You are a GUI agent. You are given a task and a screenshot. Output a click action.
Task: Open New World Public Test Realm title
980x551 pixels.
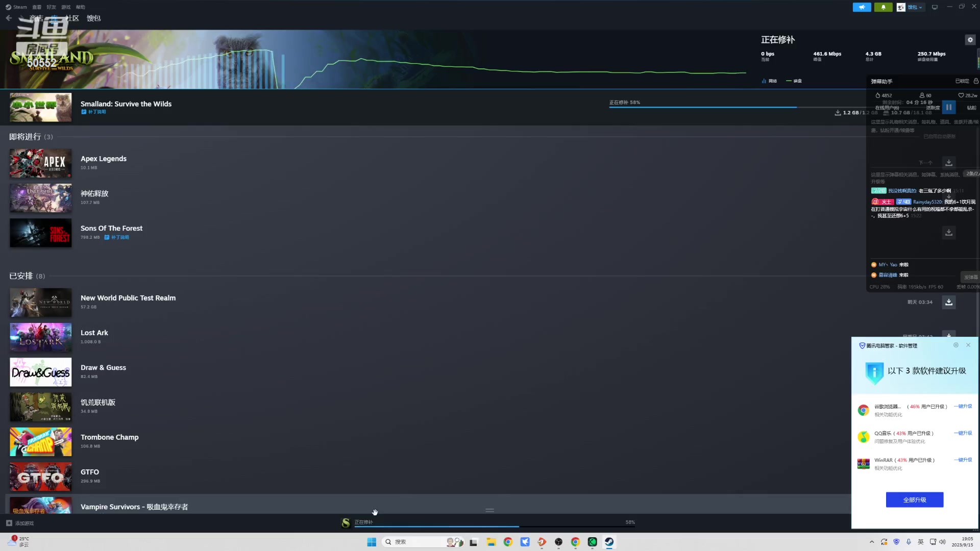(128, 298)
